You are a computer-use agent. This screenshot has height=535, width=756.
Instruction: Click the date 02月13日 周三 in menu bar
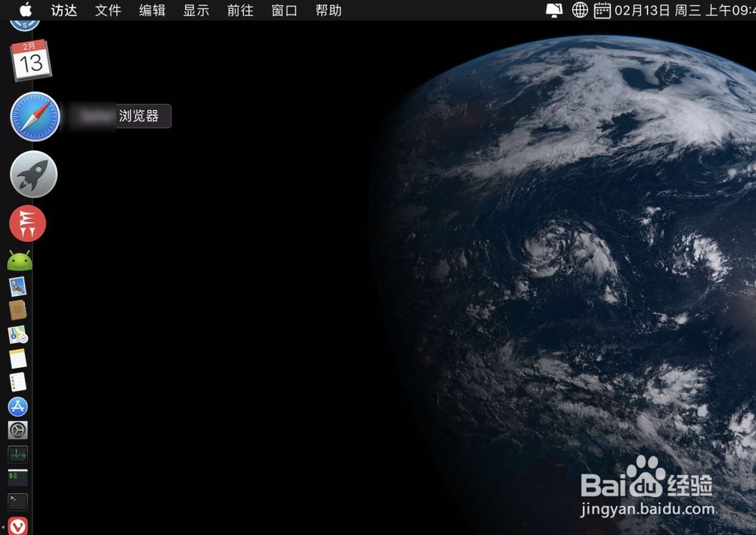point(658,10)
